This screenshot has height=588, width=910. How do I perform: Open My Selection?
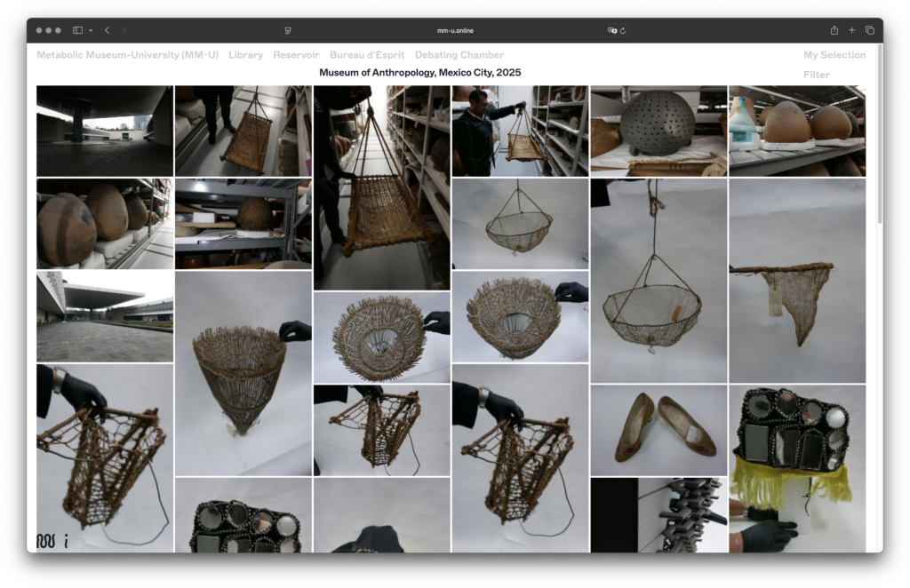click(834, 55)
